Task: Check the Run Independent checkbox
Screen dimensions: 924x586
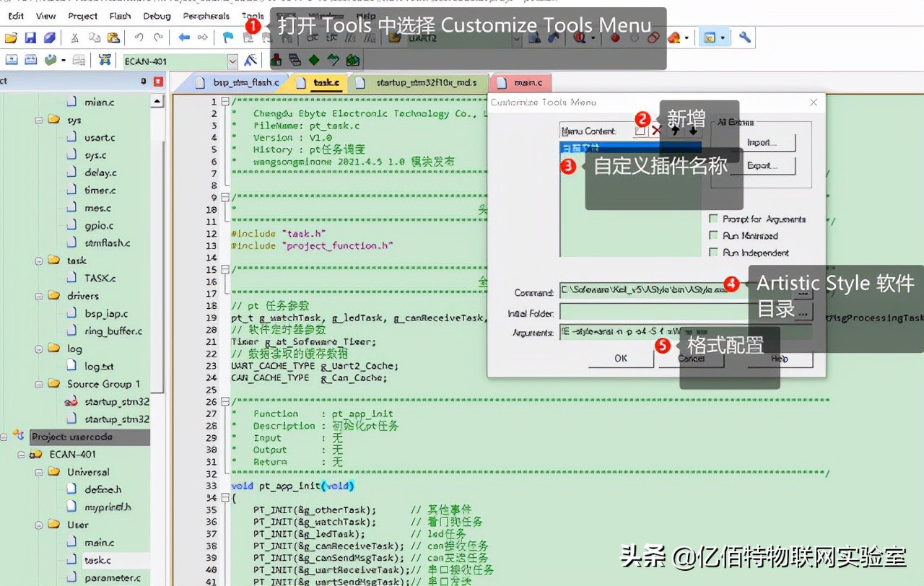Action: (x=714, y=253)
